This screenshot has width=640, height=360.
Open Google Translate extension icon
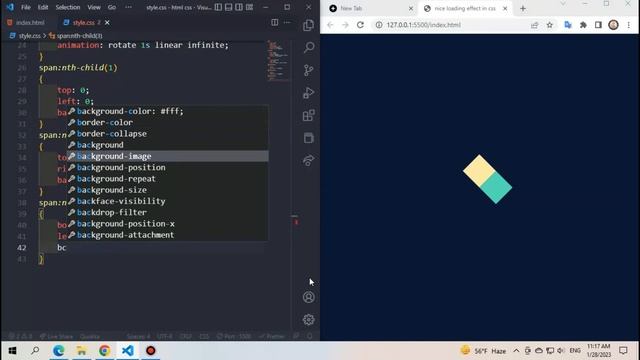(x=568, y=25)
